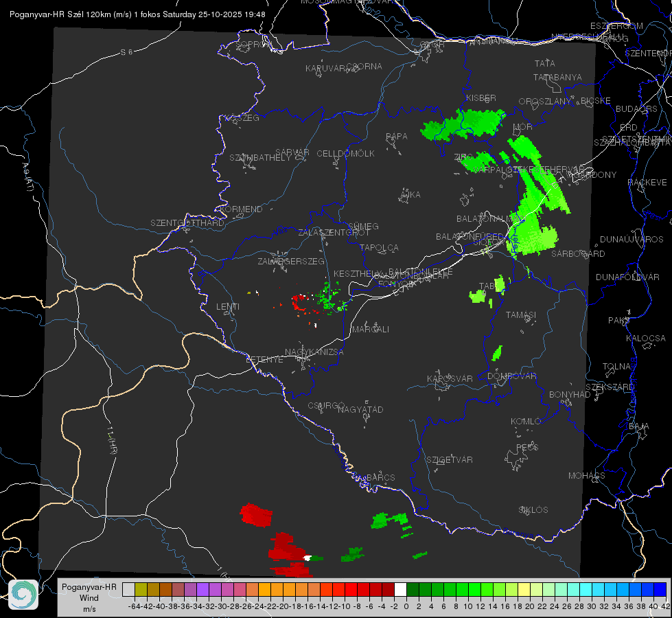Select the dark blue last legend swatch

pyautogui.click(x=660, y=589)
